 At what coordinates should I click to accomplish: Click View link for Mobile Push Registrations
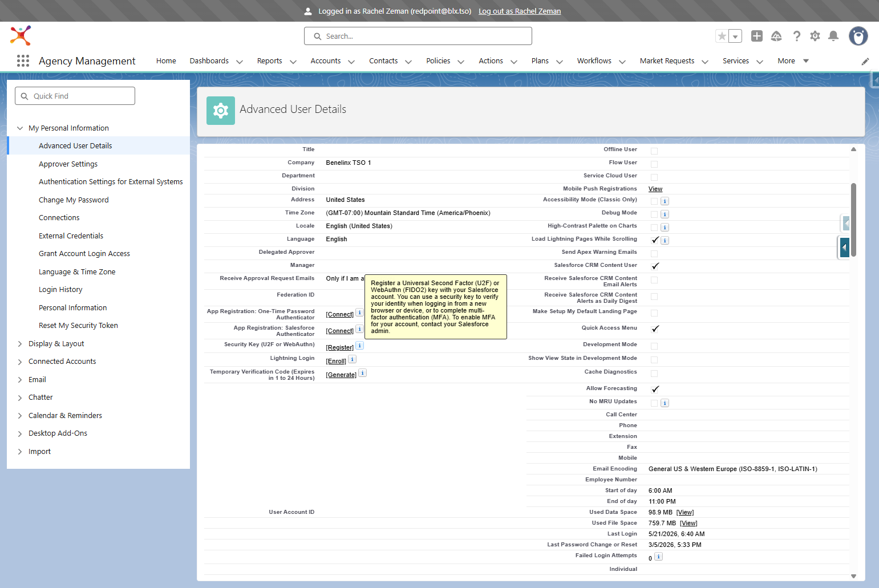click(655, 189)
